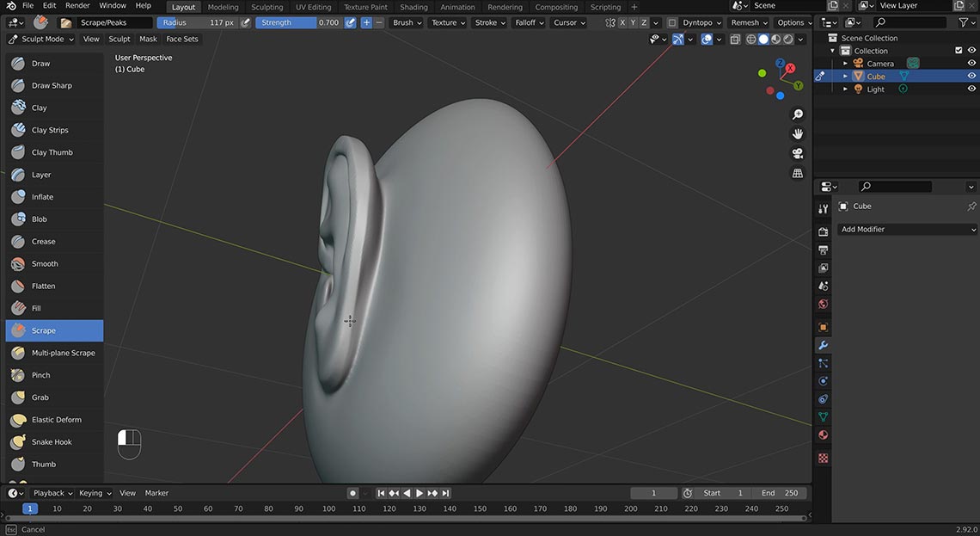The image size is (980, 536).
Task: Toggle Y axis symmetry
Action: pos(633,22)
